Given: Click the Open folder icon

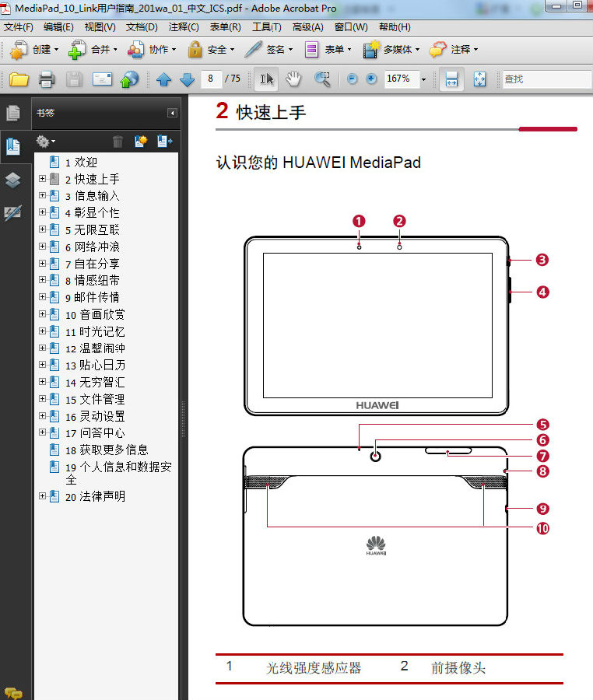Looking at the screenshot, I should [x=19, y=79].
